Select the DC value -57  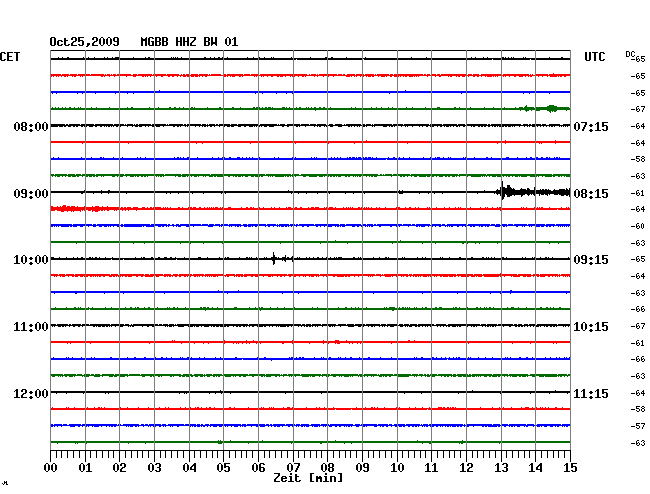[x=638, y=426]
